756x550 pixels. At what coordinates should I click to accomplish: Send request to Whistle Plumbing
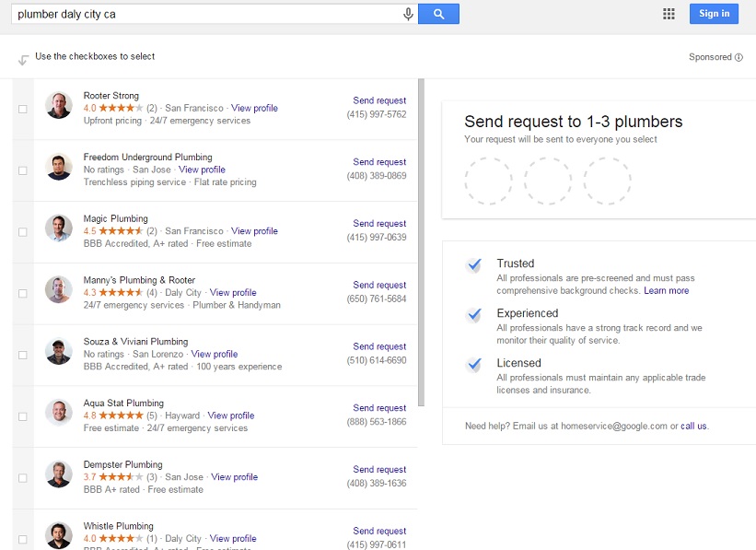click(379, 531)
